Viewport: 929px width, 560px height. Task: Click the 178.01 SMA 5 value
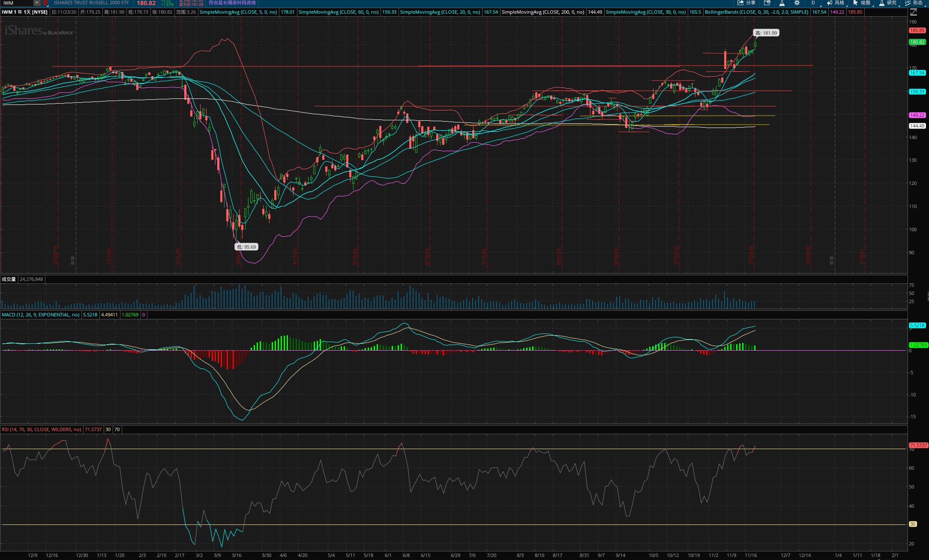(288, 12)
